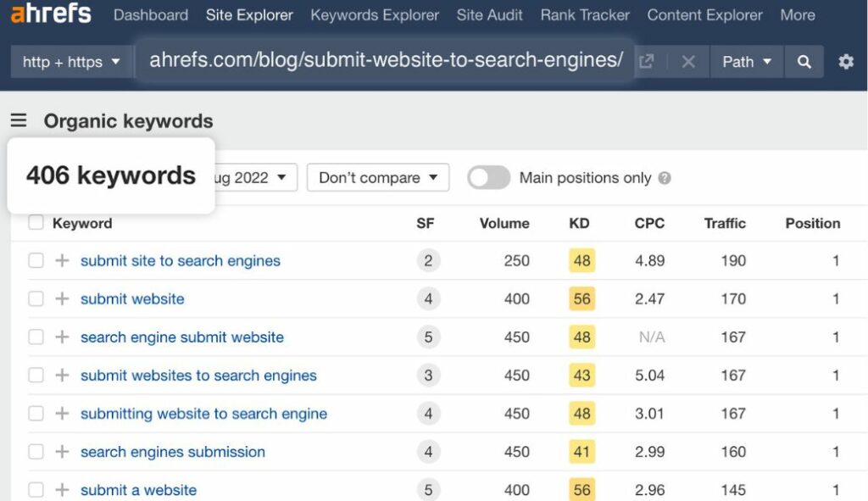868x501 pixels.
Task: Expand plus icon for submitting website to search engine
Action: click(x=62, y=413)
